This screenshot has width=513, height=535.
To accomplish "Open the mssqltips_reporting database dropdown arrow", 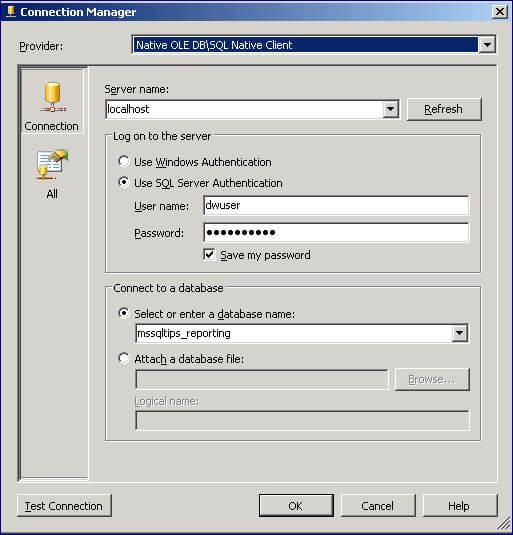I will [x=459, y=333].
